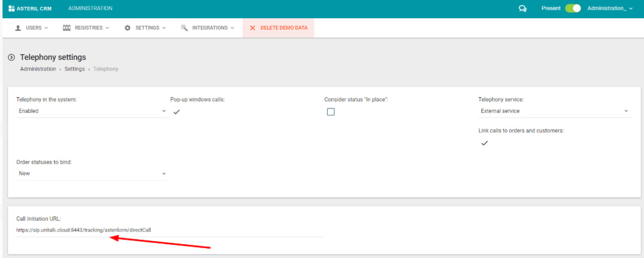Click the Integrations wrench icon
The image size is (644, 258).
184,28
